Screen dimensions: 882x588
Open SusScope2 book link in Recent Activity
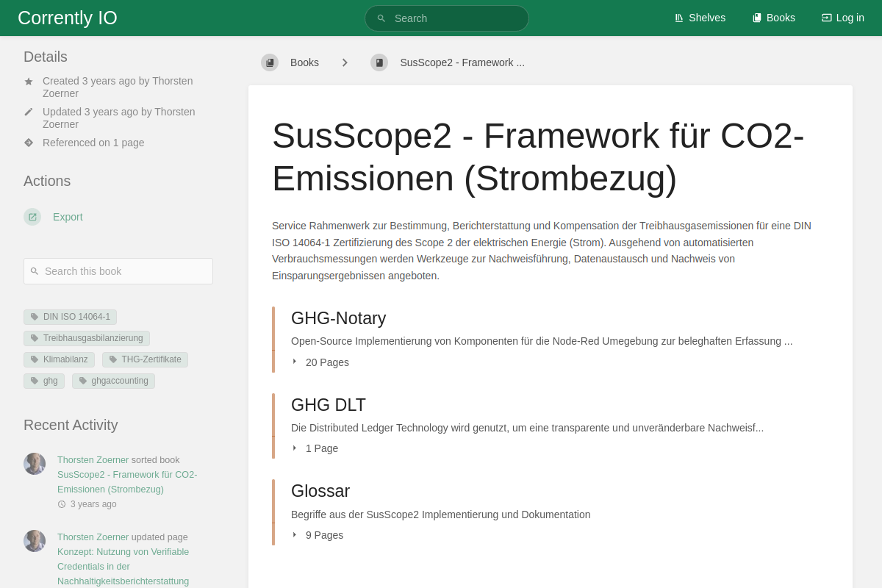pyautogui.click(x=127, y=482)
